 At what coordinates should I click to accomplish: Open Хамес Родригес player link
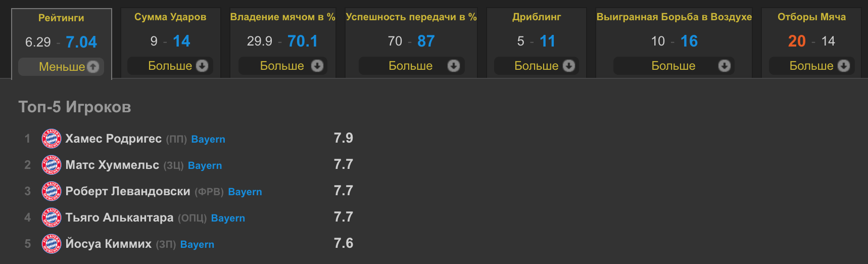coord(113,139)
